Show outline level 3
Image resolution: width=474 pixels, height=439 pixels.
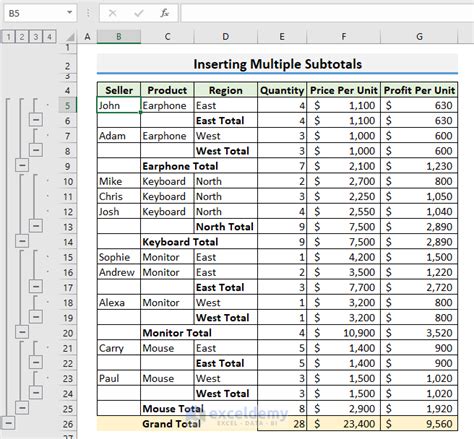[36, 37]
